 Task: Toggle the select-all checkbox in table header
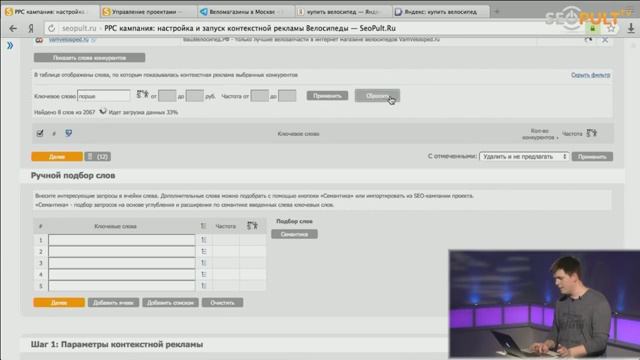40,133
